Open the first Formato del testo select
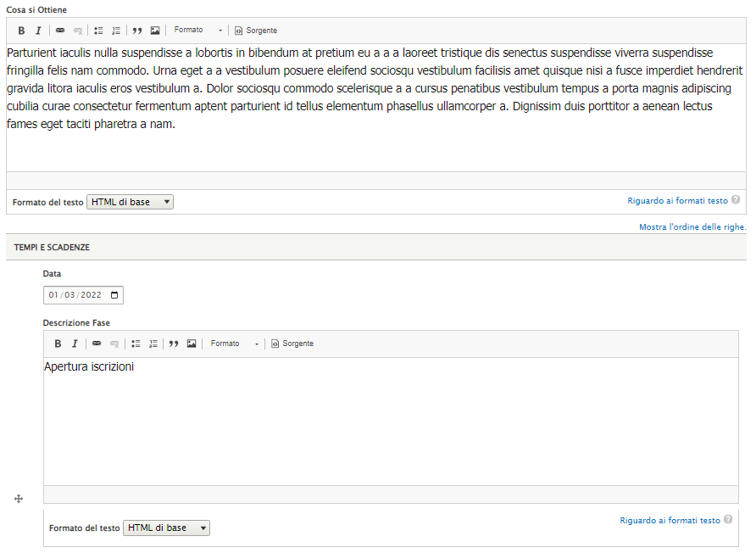The image size is (756, 553). 130,202
